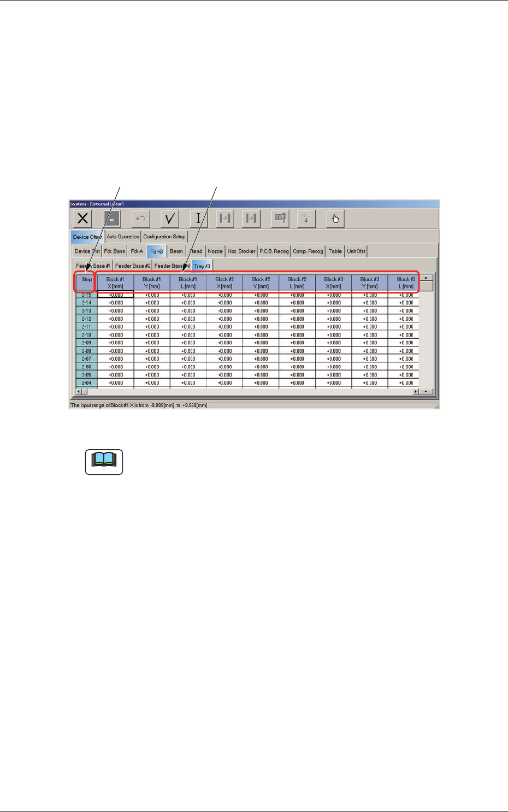Viewport: 508px width, 812px height.
Task: Select row header 2-08
Action: (x=87, y=351)
